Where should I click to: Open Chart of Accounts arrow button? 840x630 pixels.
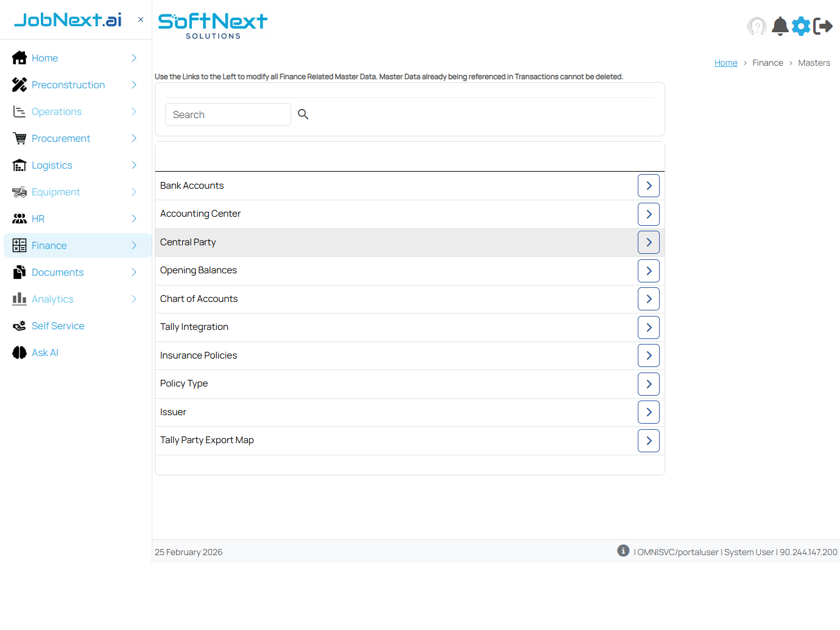pos(648,299)
